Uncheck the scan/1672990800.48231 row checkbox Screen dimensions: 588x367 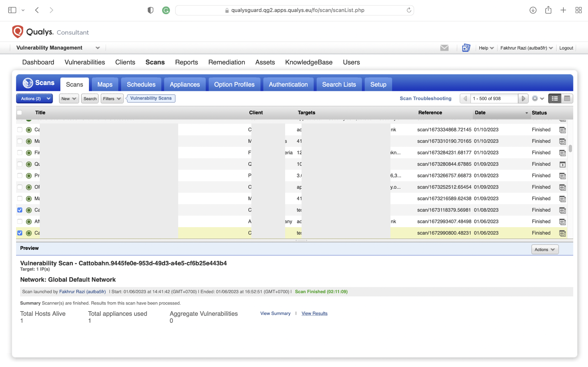pyautogui.click(x=20, y=233)
